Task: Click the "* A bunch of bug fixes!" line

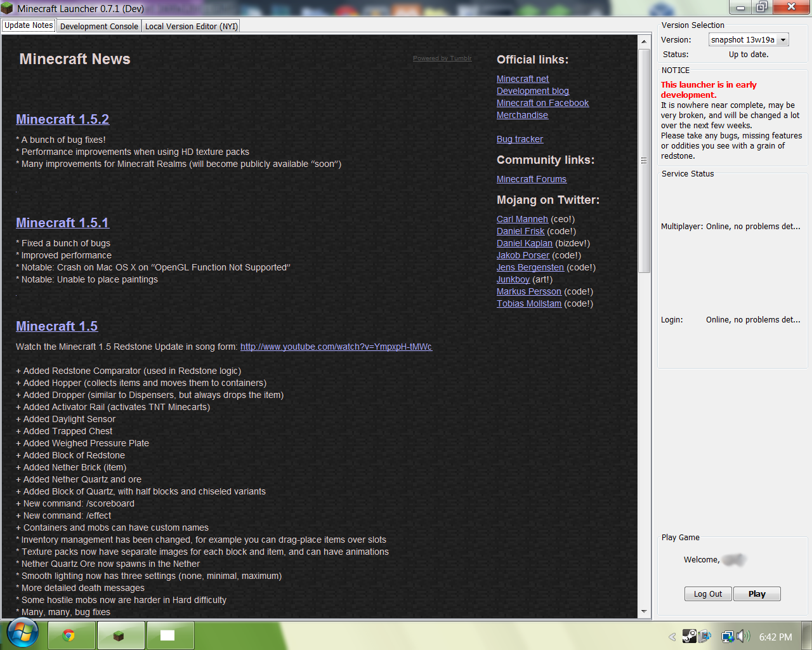Action: coord(61,140)
